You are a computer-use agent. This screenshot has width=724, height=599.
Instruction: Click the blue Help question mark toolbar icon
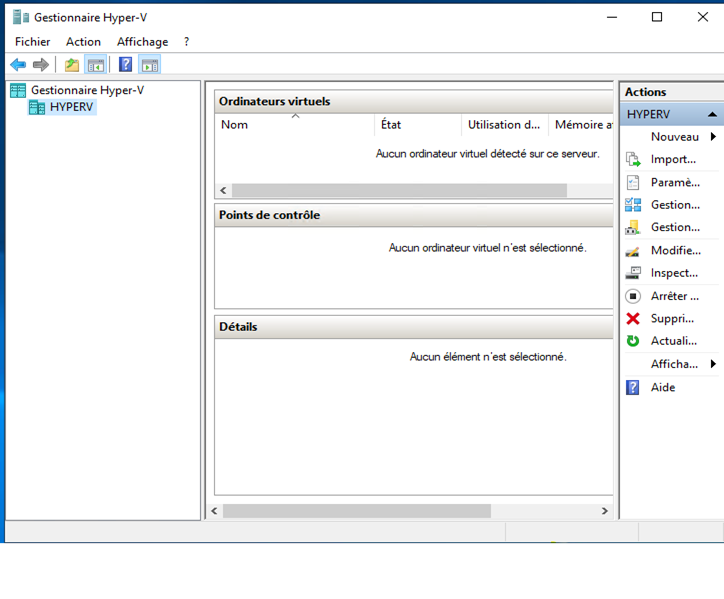pyautogui.click(x=125, y=65)
